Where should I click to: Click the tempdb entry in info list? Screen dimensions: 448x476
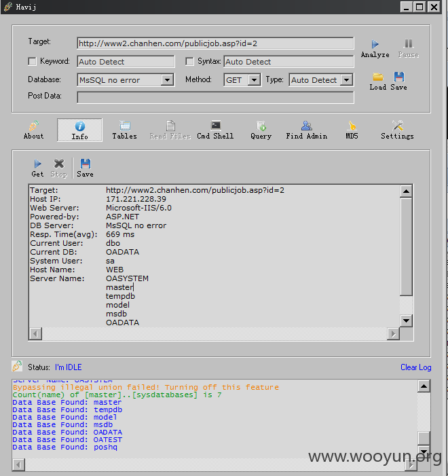pyautogui.click(x=121, y=296)
